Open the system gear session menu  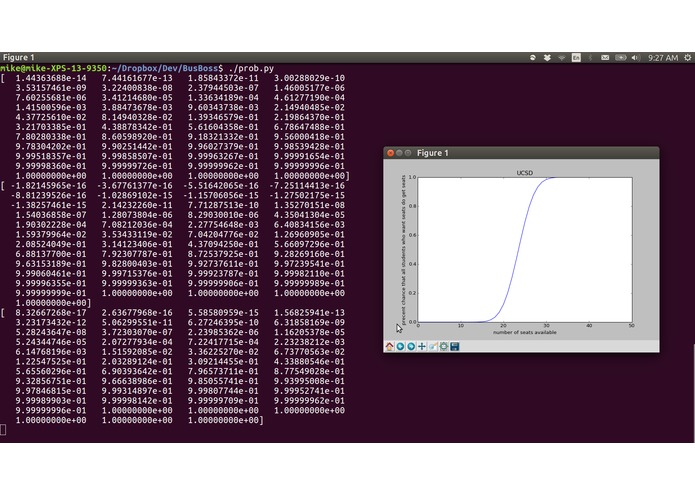click(x=688, y=58)
